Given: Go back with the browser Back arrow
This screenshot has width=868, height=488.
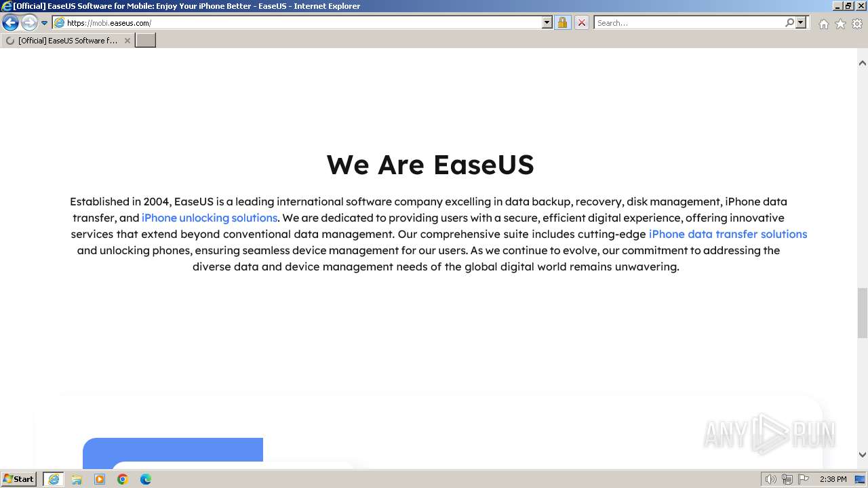Looking at the screenshot, I should pos(10,23).
